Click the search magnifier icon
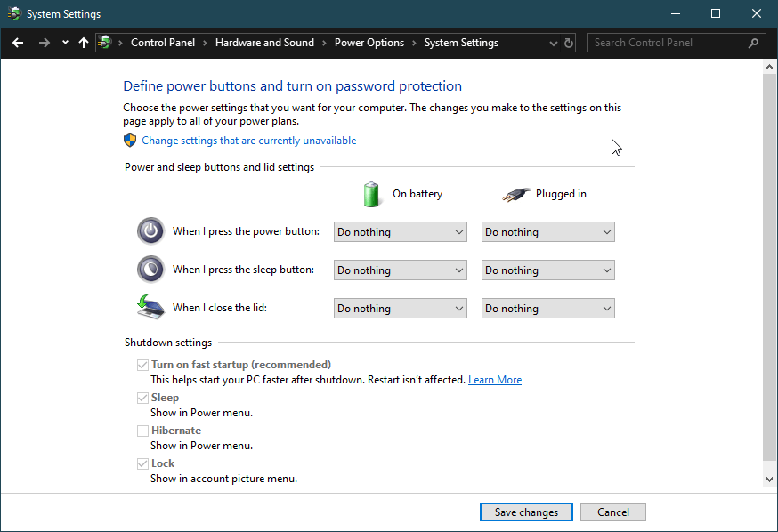The height and width of the screenshot is (532, 778). click(753, 43)
